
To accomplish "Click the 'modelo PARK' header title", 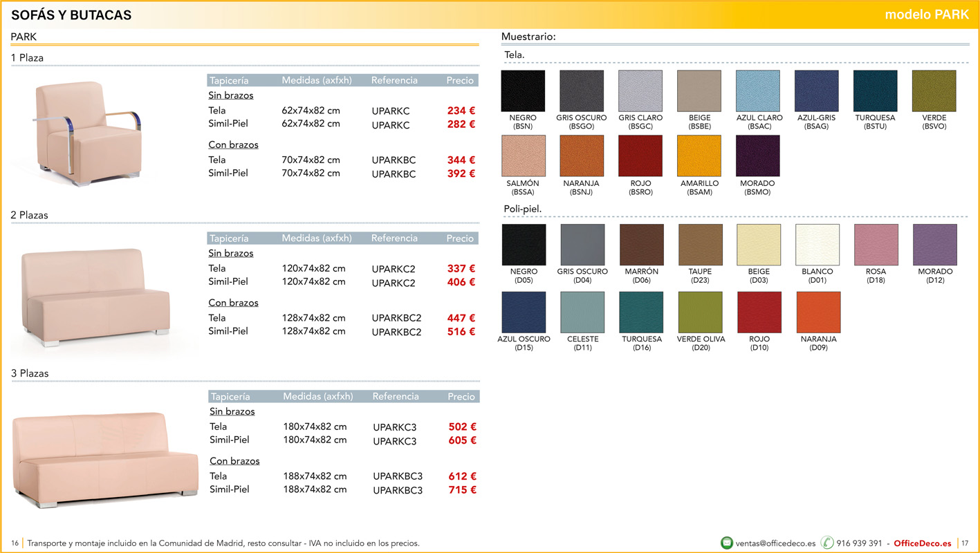I will [927, 15].
